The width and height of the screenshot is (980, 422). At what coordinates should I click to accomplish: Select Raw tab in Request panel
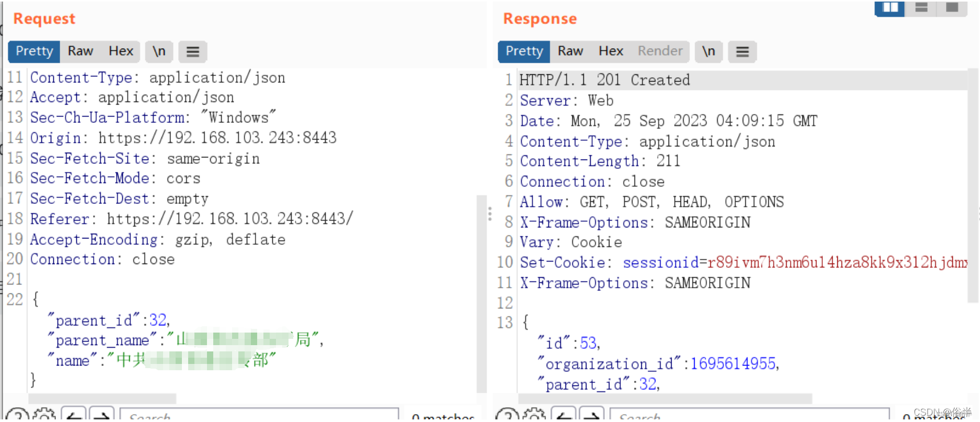pyautogui.click(x=80, y=52)
